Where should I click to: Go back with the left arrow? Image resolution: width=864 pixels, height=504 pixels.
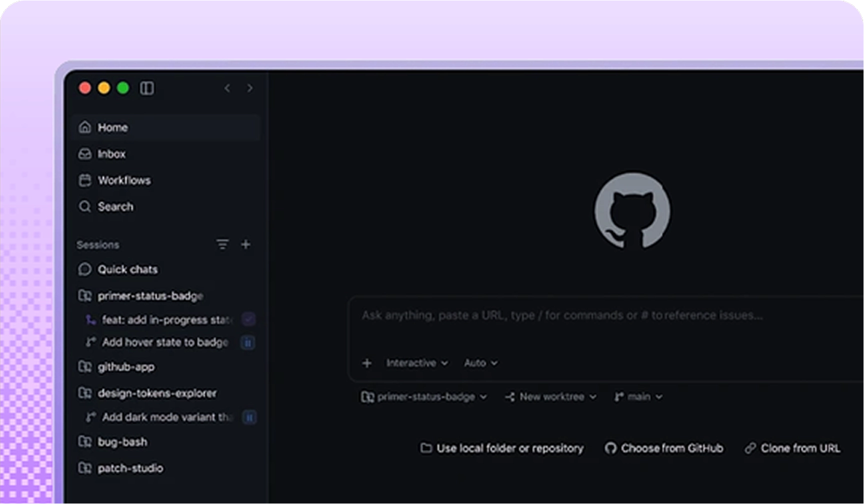pos(227,88)
